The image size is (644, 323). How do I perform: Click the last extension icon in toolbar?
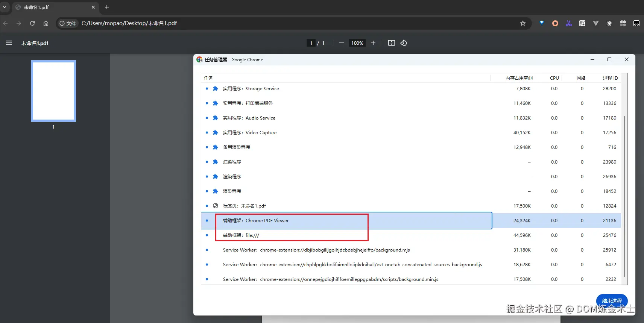tap(636, 23)
